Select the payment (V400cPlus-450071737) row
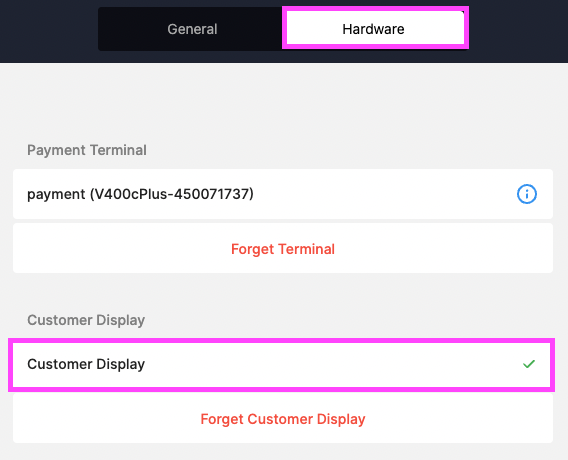Screen dimensions: 568x460 click(283, 194)
